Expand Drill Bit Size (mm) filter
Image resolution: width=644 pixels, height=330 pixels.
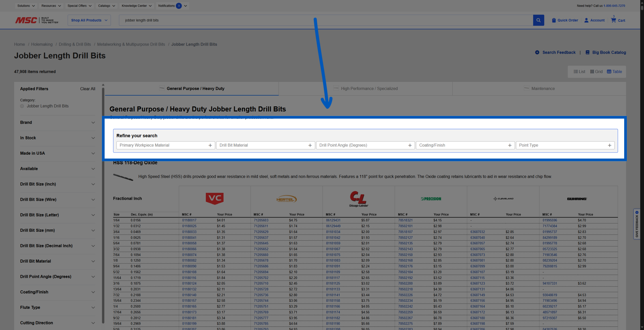tap(58, 230)
